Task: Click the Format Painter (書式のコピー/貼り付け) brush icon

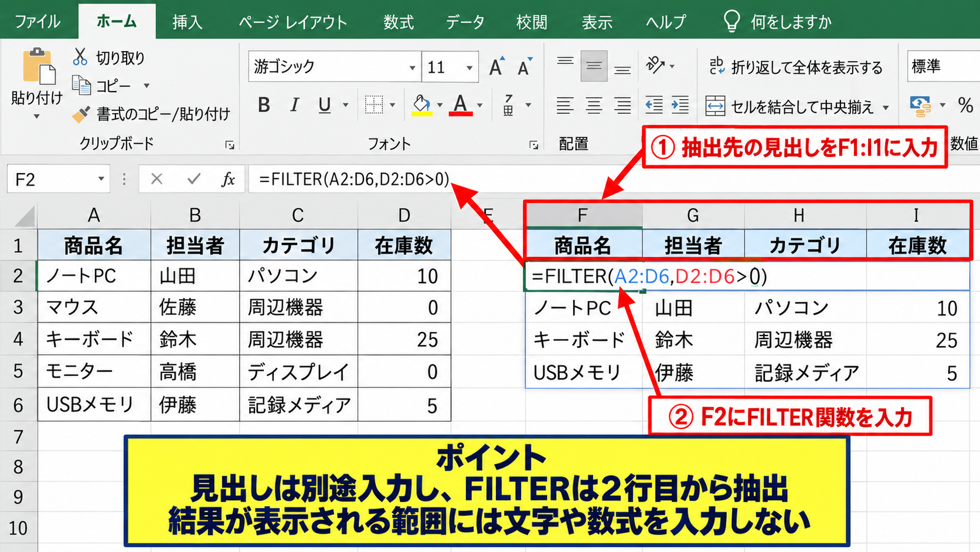Action: pos(81,113)
